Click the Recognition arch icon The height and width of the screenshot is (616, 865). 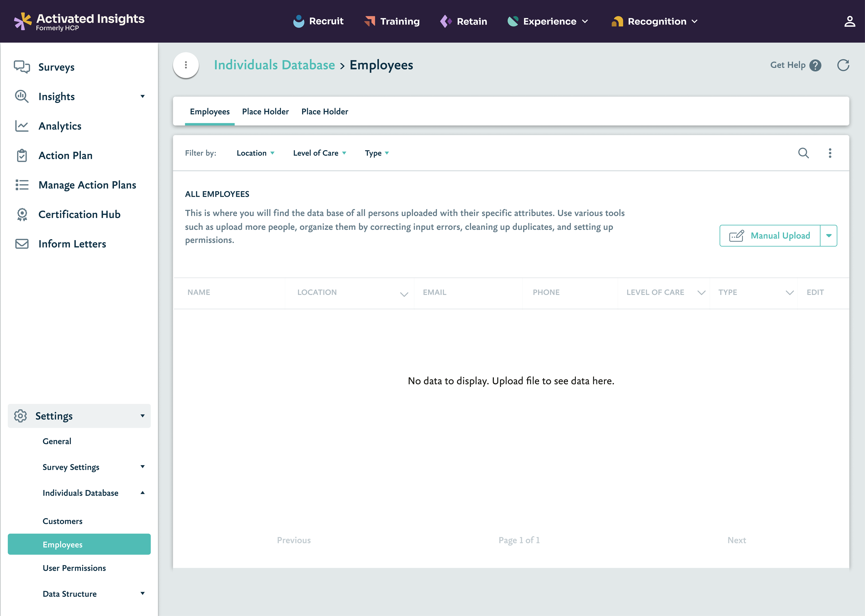(617, 21)
